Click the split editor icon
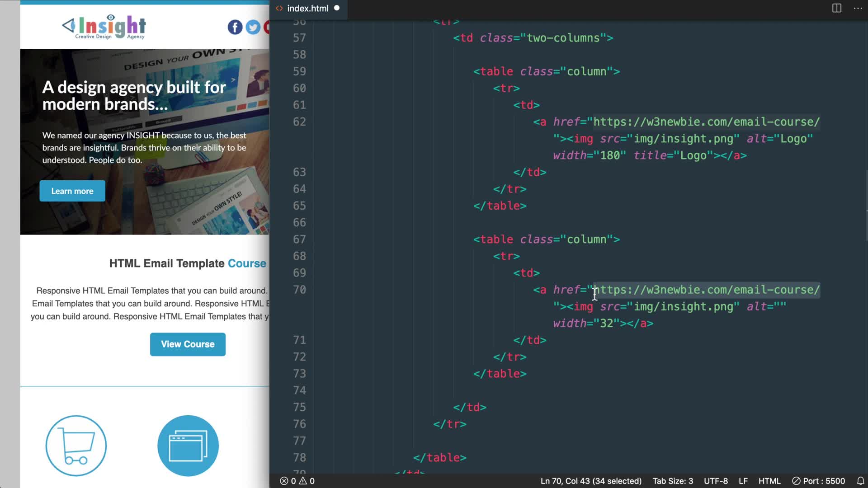The image size is (868, 488). pyautogui.click(x=836, y=8)
